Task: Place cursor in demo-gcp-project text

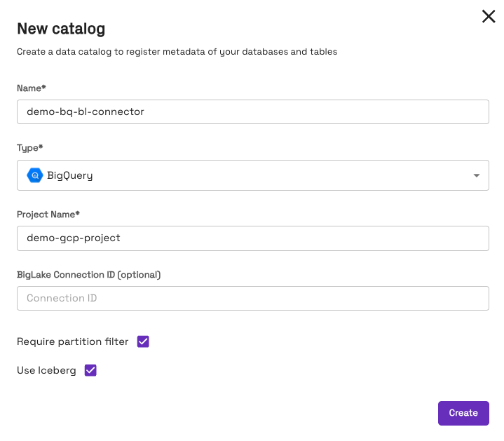Action: (74, 238)
